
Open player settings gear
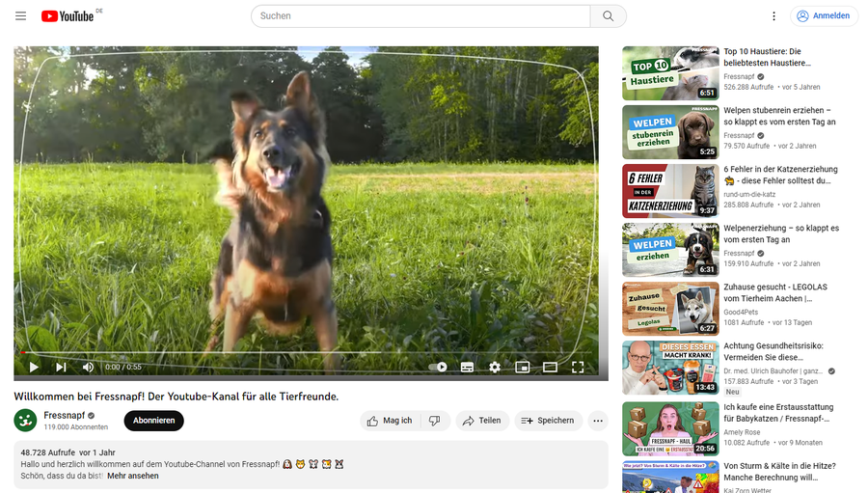tap(495, 368)
